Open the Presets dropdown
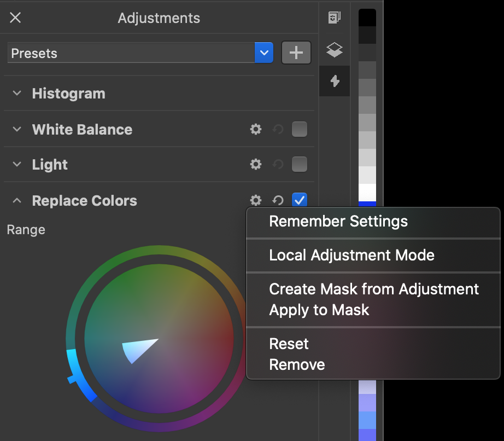The image size is (504, 441). tap(264, 53)
